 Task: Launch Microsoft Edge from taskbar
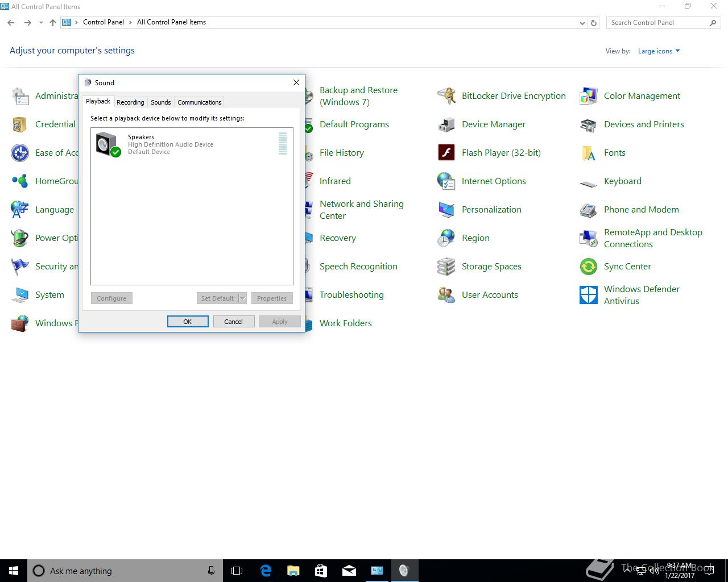point(265,571)
